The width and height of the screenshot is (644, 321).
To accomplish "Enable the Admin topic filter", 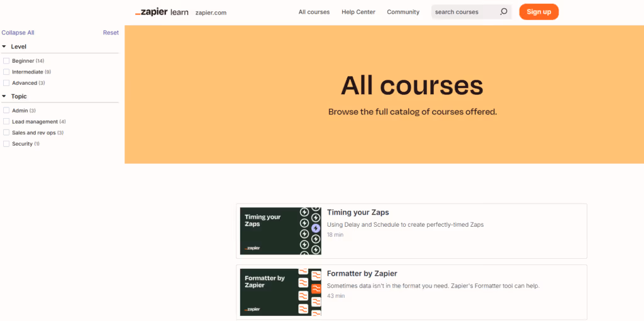I will click(x=6, y=111).
